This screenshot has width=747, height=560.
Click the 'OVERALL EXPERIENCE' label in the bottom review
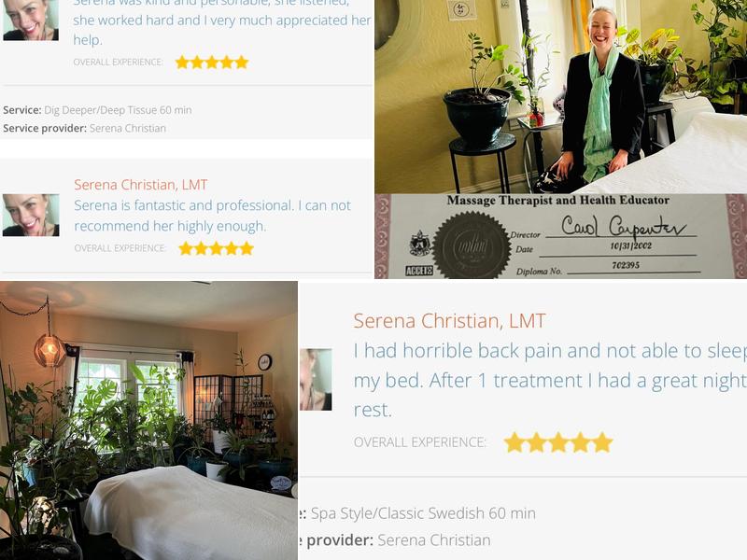pos(419,442)
